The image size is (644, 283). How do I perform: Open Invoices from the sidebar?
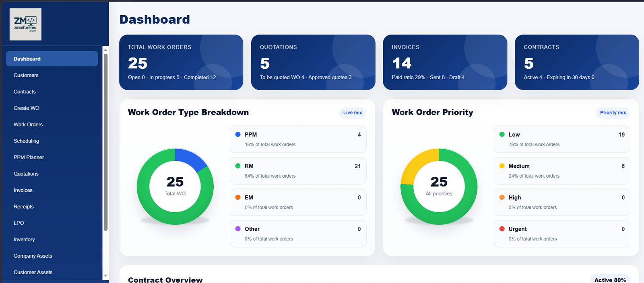click(52, 190)
